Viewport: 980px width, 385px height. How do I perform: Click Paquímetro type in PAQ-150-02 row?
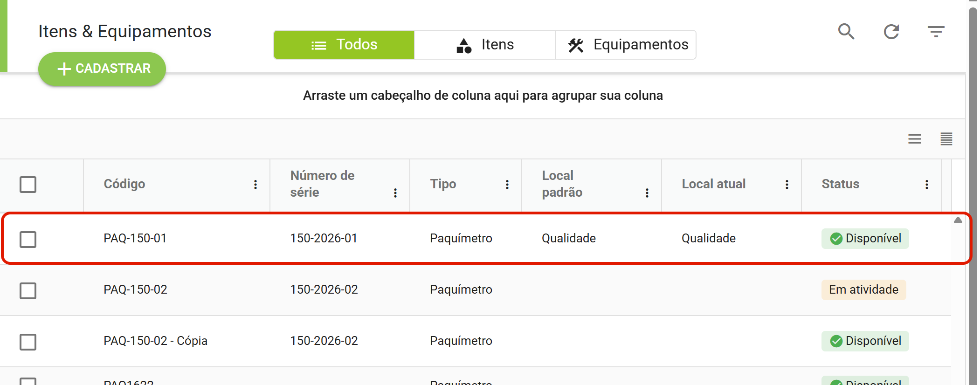pos(461,289)
